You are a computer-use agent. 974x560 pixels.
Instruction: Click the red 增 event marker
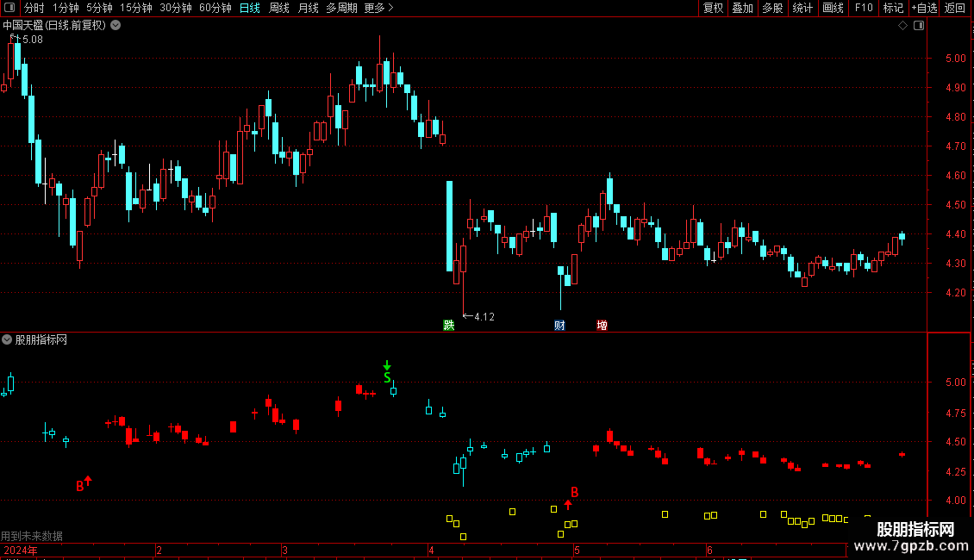coord(602,326)
